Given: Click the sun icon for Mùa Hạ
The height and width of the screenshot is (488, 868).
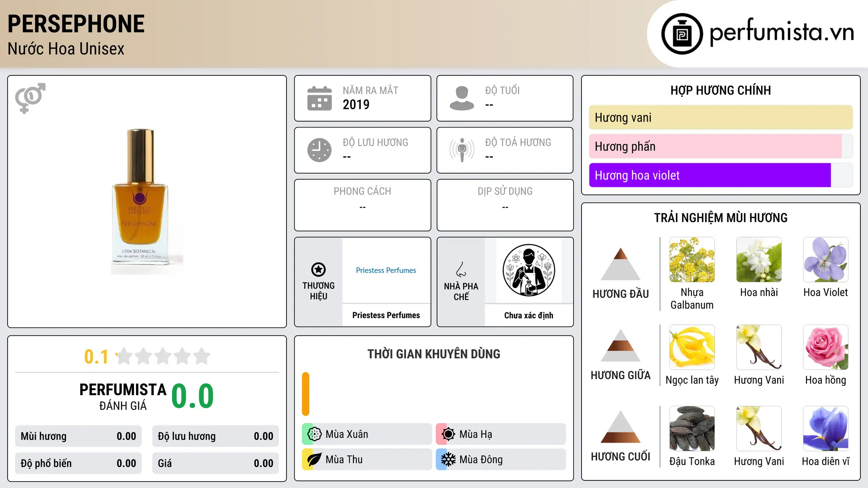Looking at the screenshot, I should tap(448, 434).
